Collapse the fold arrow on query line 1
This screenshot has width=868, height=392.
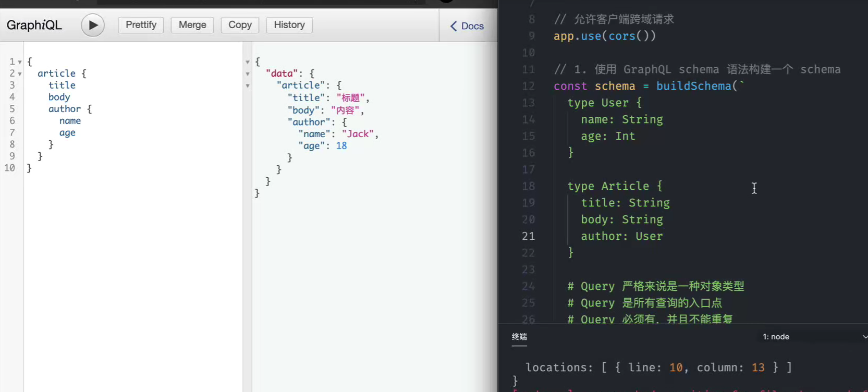coord(20,62)
